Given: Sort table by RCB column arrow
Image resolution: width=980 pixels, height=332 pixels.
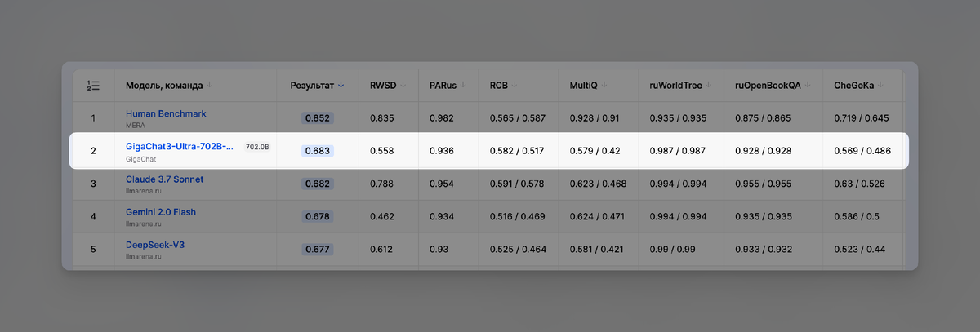Looking at the screenshot, I should point(516,85).
